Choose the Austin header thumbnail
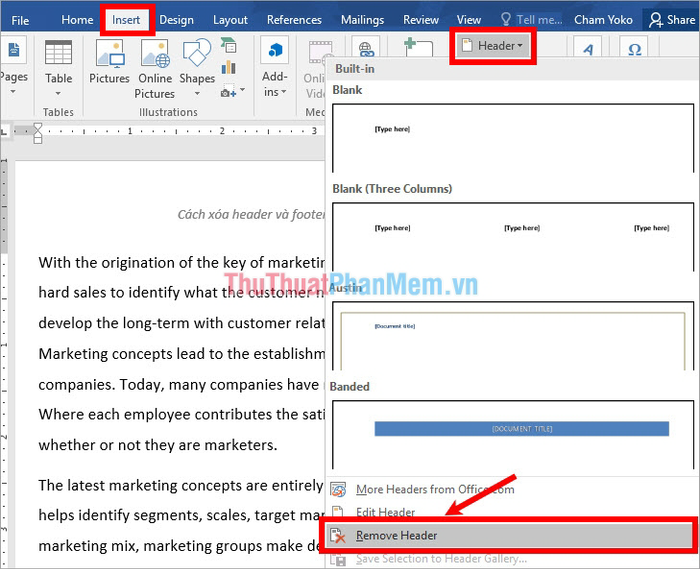Screen dimensions: 700x569 click(x=513, y=336)
